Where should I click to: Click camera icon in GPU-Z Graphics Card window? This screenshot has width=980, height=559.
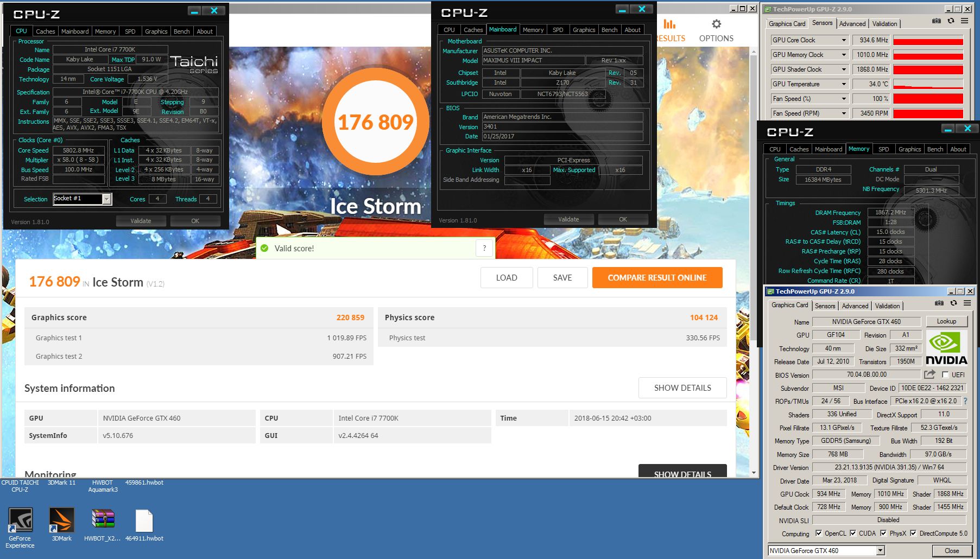939,303
